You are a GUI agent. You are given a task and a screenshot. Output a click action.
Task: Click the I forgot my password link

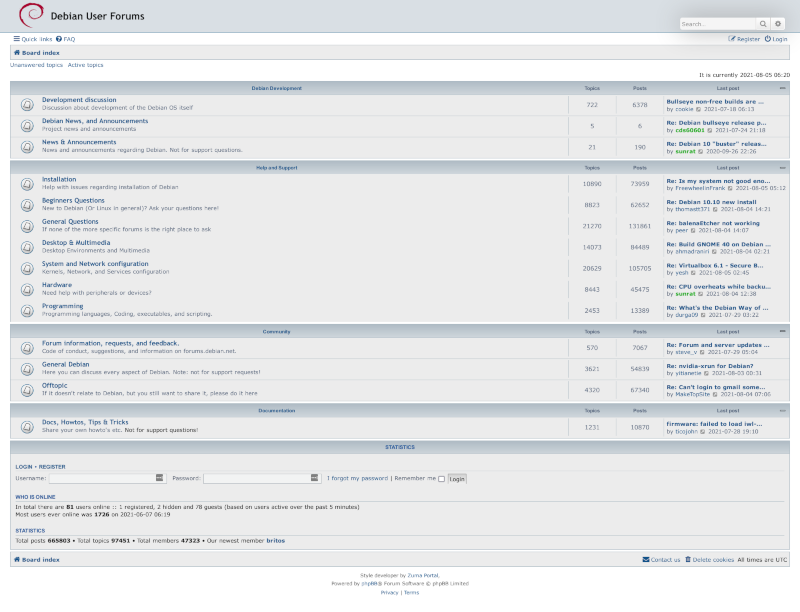[x=360, y=477]
